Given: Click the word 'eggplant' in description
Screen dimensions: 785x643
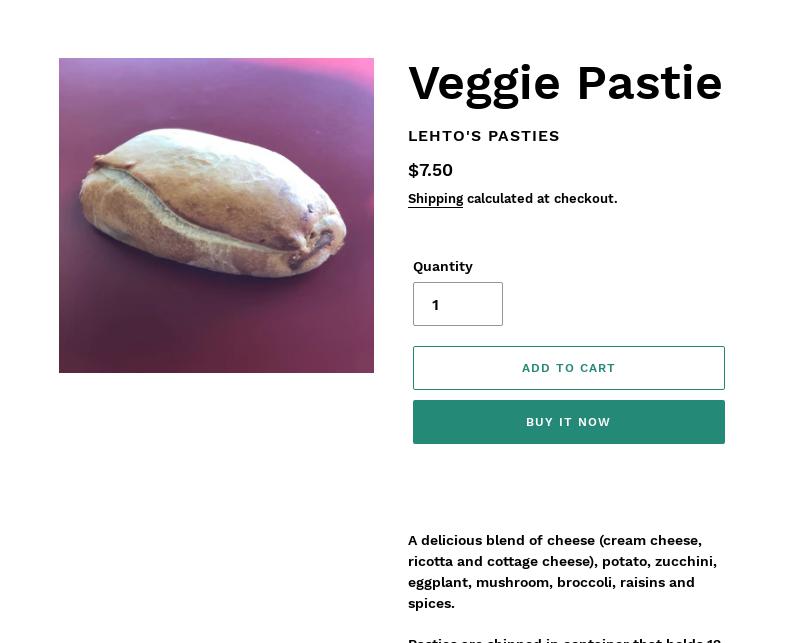Looking at the screenshot, I should (x=437, y=582).
